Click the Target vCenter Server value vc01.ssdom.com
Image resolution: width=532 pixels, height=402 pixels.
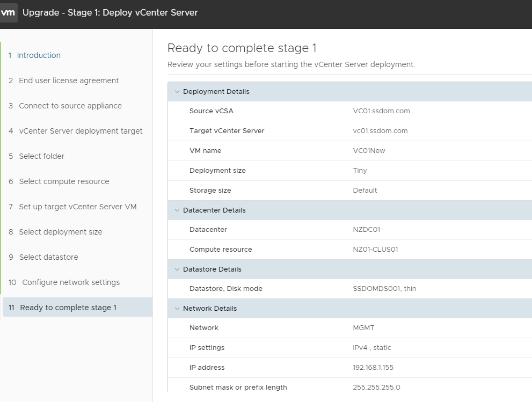[380, 131]
